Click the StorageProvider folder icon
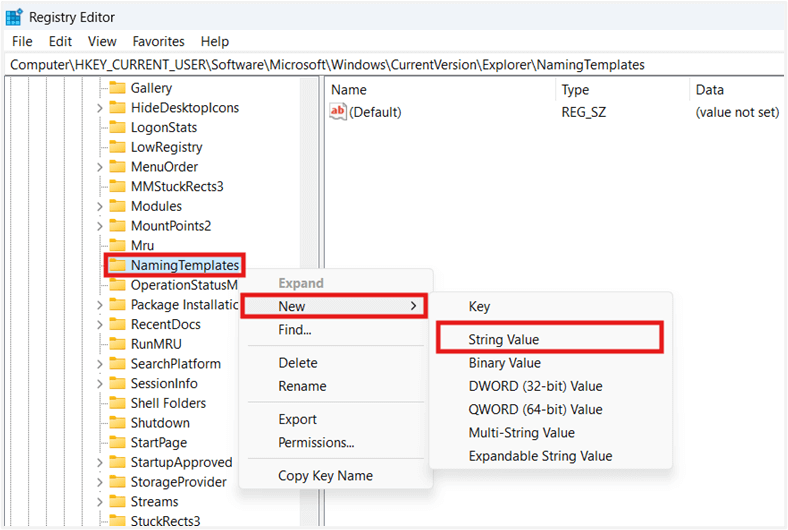 [x=117, y=482]
